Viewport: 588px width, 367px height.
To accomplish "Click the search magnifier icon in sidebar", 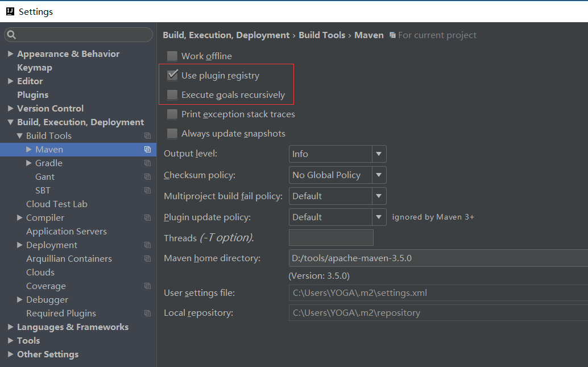I will tap(11, 35).
